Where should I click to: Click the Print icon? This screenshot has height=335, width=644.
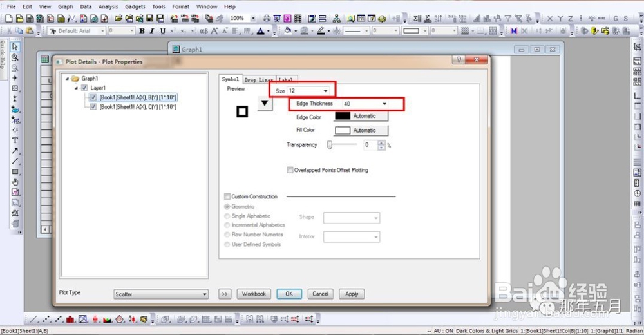tap(267, 18)
